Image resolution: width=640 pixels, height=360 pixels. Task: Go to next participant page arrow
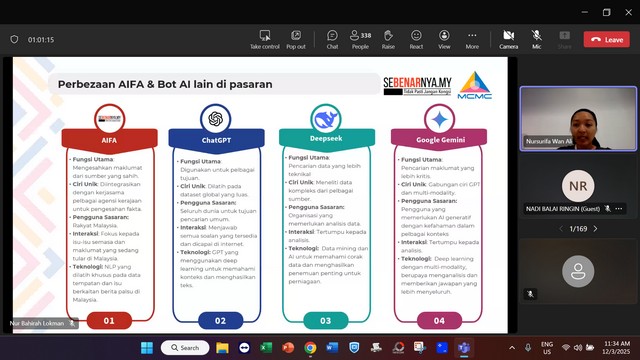(596, 229)
